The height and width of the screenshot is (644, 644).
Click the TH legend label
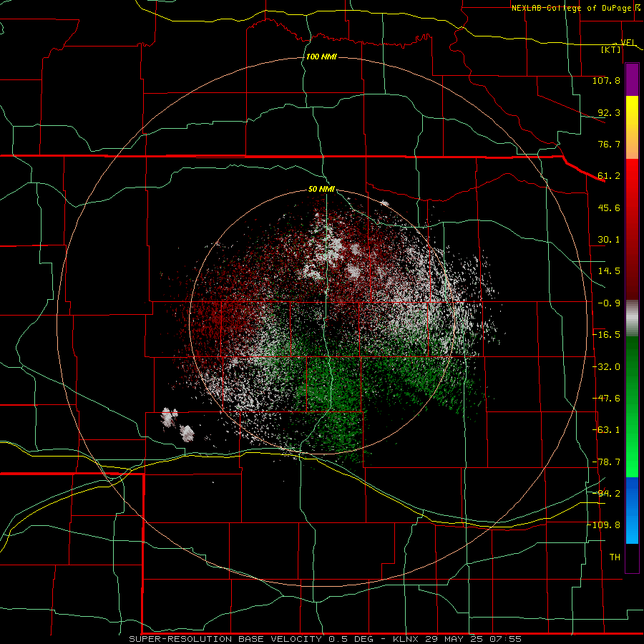coord(615,557)
